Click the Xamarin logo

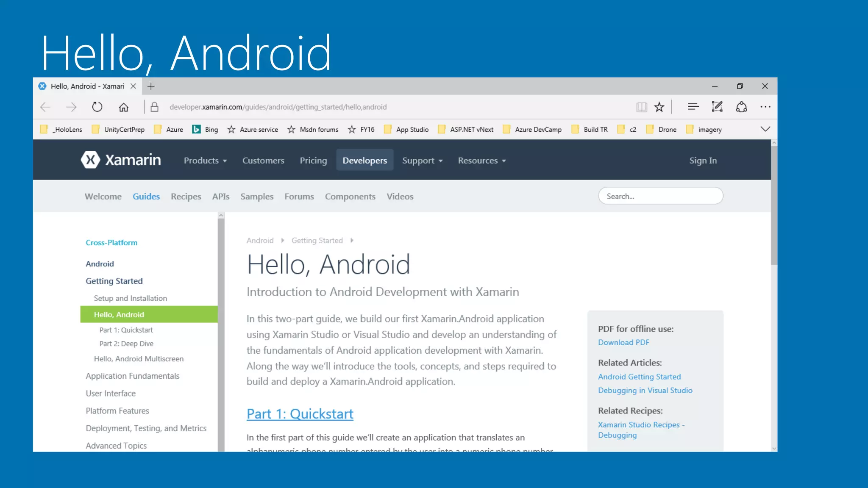121,160
